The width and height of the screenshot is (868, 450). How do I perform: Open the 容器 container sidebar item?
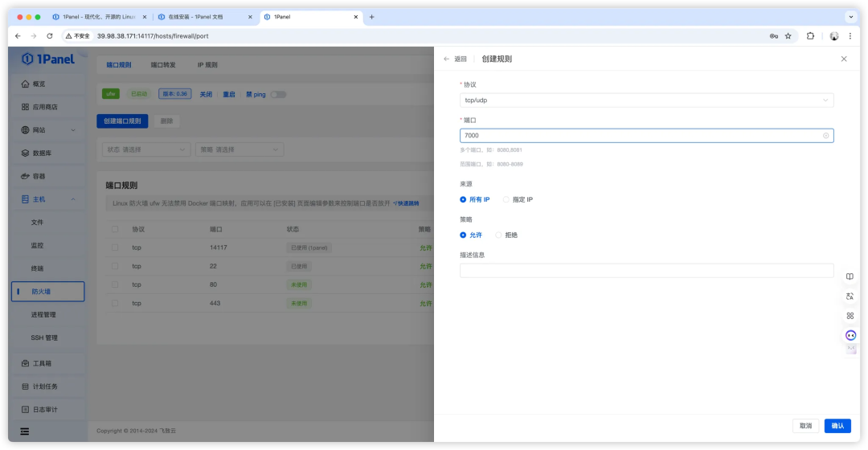click(x=47, y=176)
